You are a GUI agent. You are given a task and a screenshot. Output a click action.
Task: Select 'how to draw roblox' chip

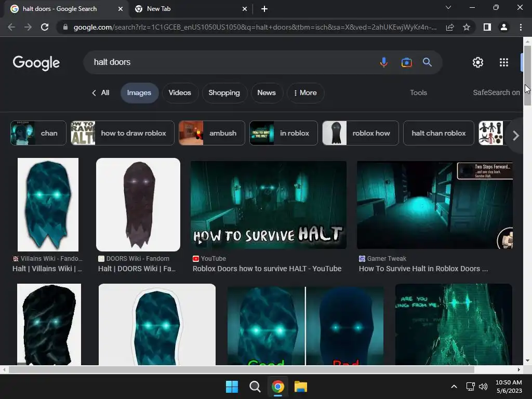[123, 133]
